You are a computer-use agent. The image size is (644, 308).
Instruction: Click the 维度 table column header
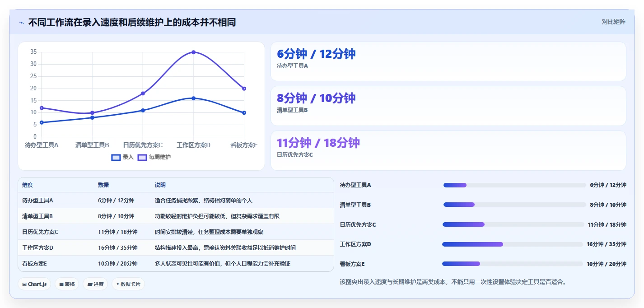(x=28, y=185)
